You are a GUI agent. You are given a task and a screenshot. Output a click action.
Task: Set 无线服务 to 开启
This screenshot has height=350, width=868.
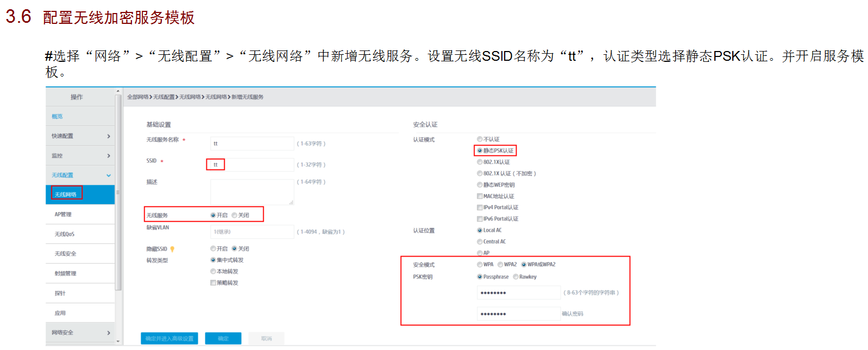(213, 215)
